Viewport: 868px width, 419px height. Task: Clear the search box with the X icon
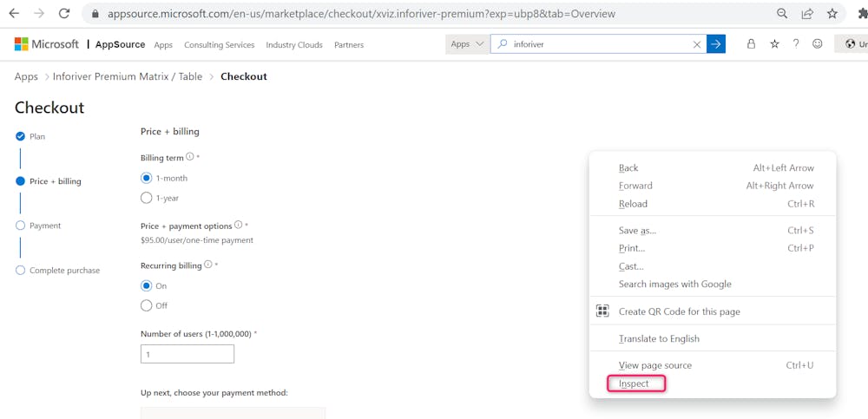pyautogui.click(x=697, y=45)
